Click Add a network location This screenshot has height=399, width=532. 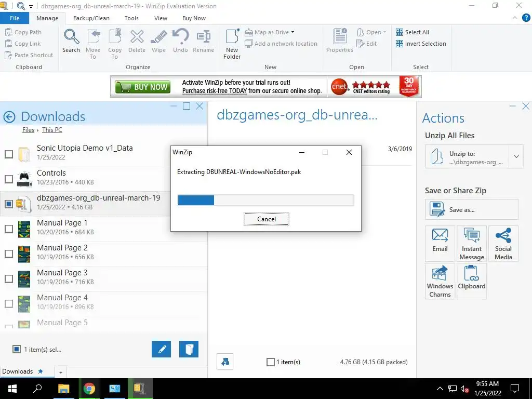[x=281, y=44]
